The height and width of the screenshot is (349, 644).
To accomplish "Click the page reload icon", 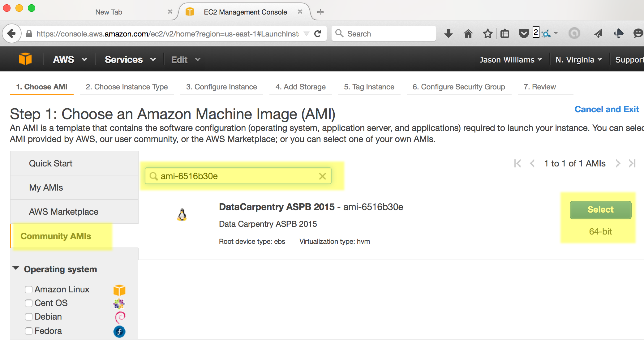I will (x=318, y=33).
